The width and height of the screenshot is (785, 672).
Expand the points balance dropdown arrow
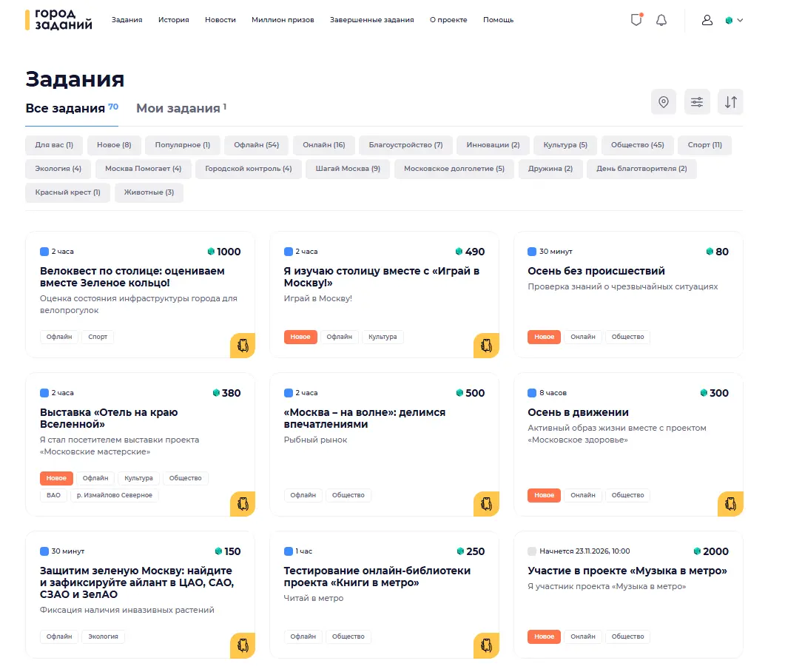click(740, 21)
